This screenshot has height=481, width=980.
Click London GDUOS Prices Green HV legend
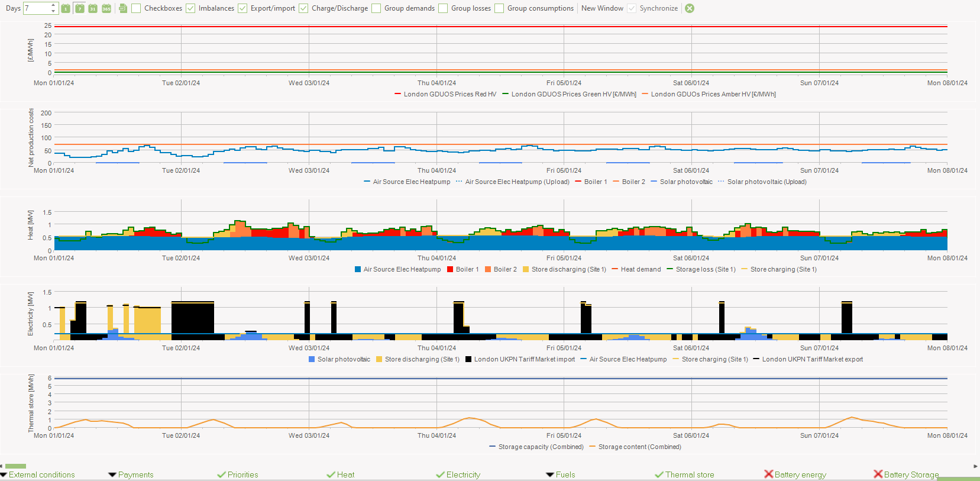coord(569,94)
